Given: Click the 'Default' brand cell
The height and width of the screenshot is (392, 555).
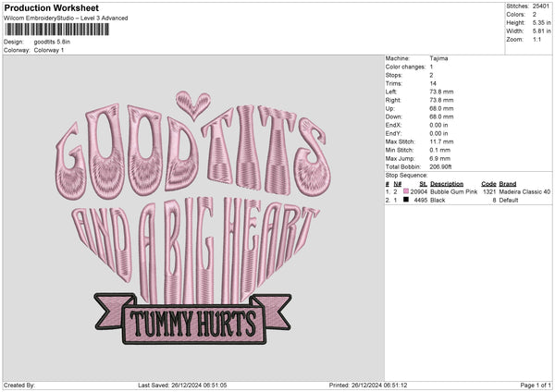Looking at the screenshot, I should [x=509, y=201].
